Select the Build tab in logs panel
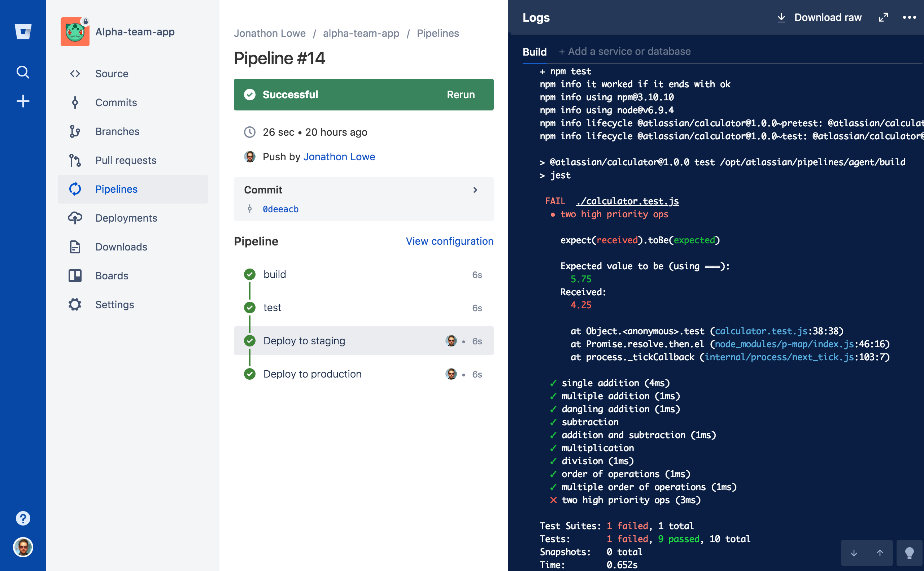 click(x=536, y=52)
